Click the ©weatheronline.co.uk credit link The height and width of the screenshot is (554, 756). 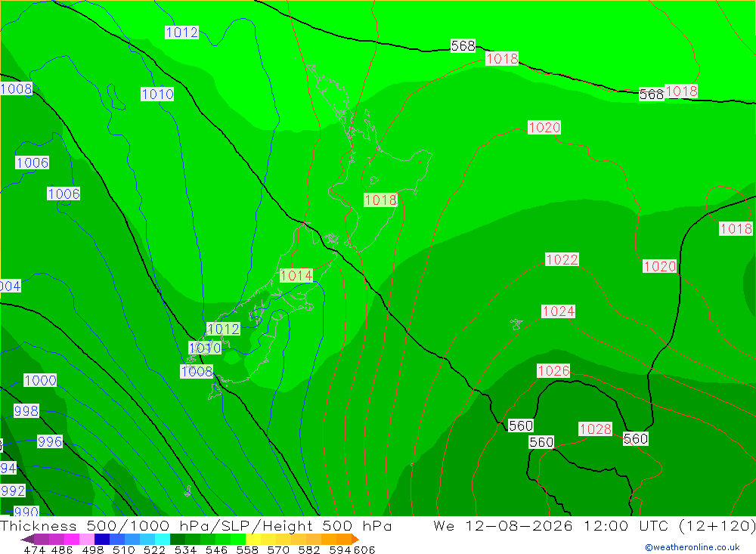tap(692, 547)
